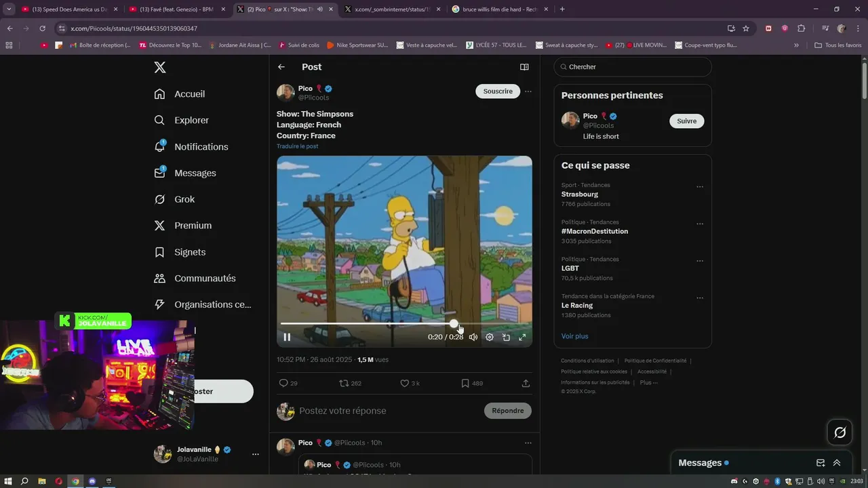Open Tous les favoris folder
The image size is (868, 488).
pos(838,45)
